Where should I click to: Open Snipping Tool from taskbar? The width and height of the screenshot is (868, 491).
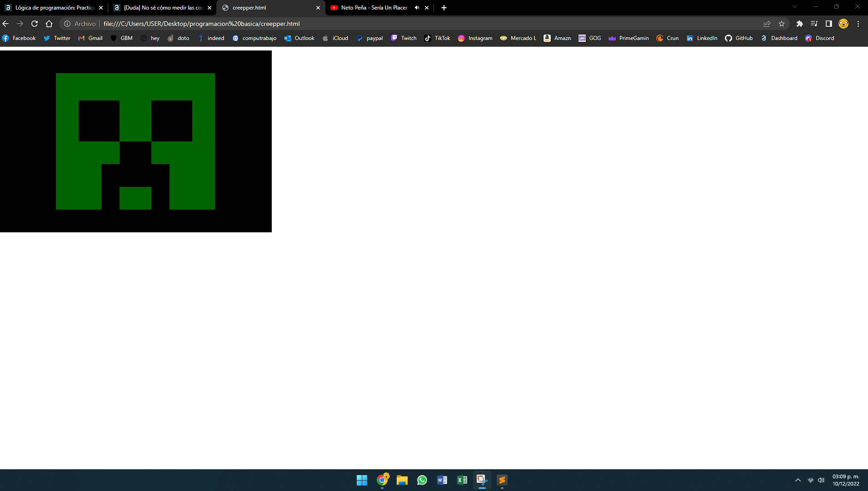pyautogui.click(x=482, y=480)
